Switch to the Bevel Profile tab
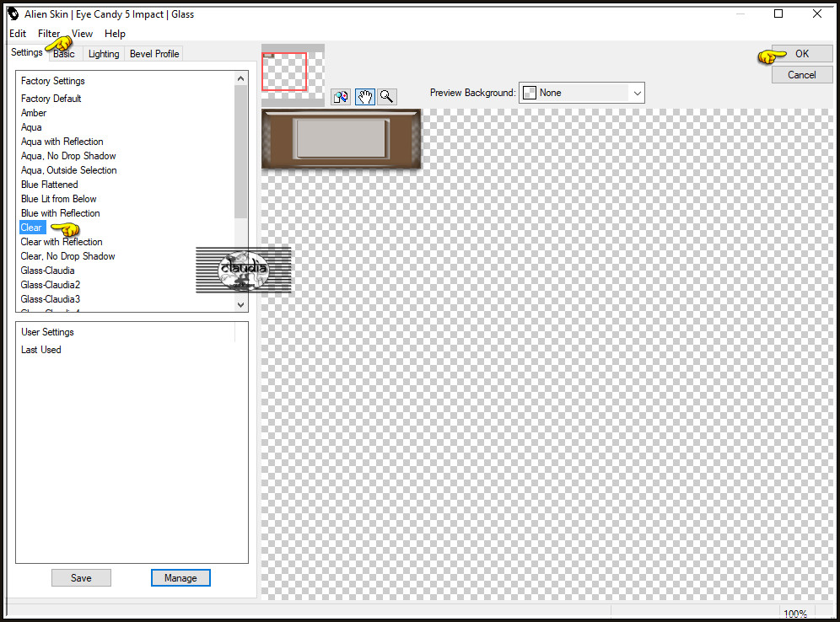This screenshot has height=622, width=840. click(x=154, y=54)
